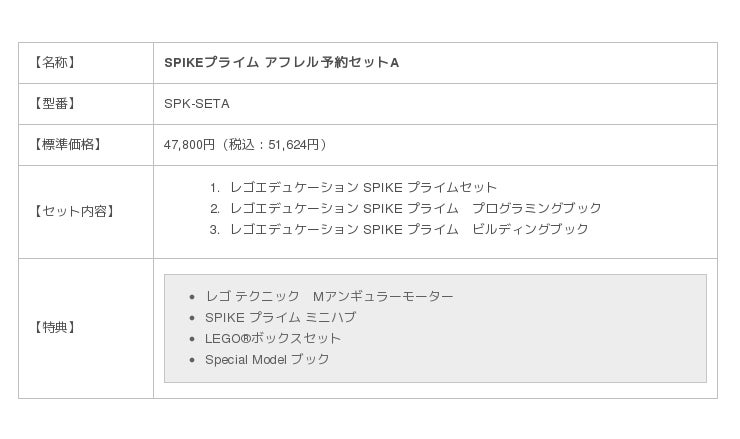Click the Special Model ブック bonus item
Viewport: 740px width, 439px height.
[x=267, y=359]
